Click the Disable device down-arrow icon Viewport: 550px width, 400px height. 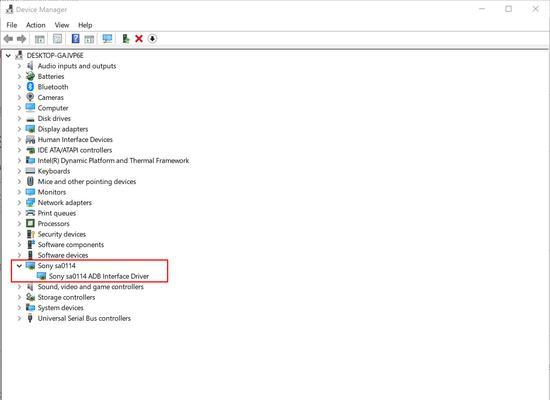(152, 39)
